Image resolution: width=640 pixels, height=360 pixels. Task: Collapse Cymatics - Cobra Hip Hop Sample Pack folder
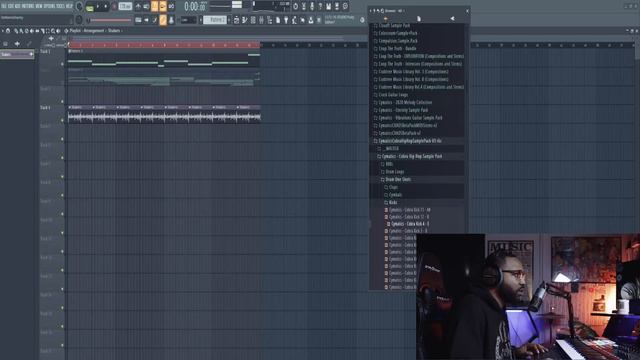411,156
